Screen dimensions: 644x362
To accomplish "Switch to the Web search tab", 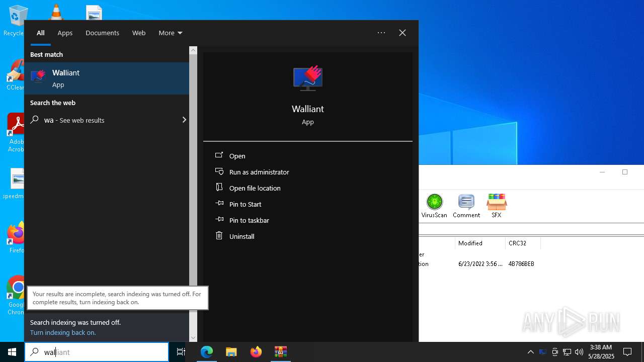I will point(139,33).
